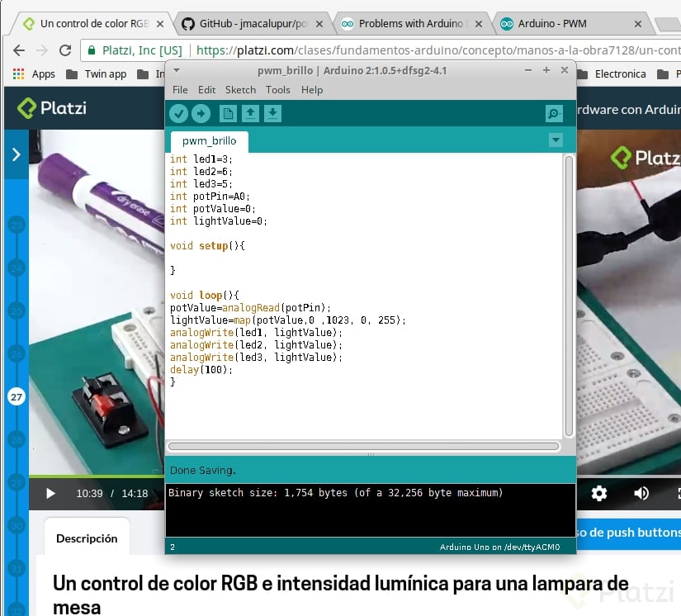Click the Platzi logo in header
Screen dimensions: 681x616
point(52,107)
